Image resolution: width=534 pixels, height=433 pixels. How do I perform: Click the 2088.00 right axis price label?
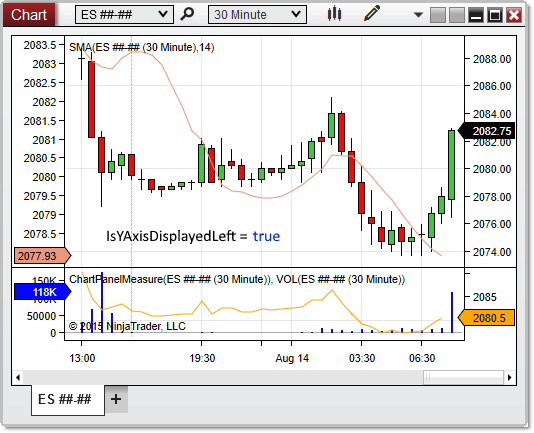(492, 59)
